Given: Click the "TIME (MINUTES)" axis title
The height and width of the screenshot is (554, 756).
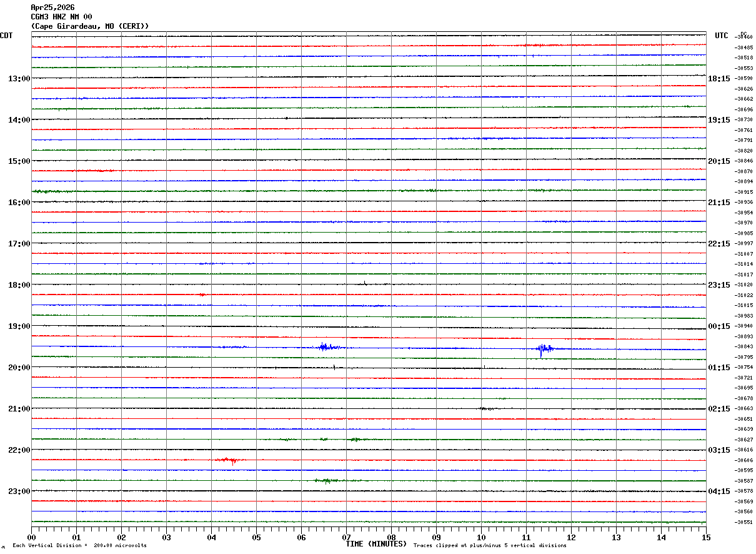Looking at the screenshot, I should 376,544.
